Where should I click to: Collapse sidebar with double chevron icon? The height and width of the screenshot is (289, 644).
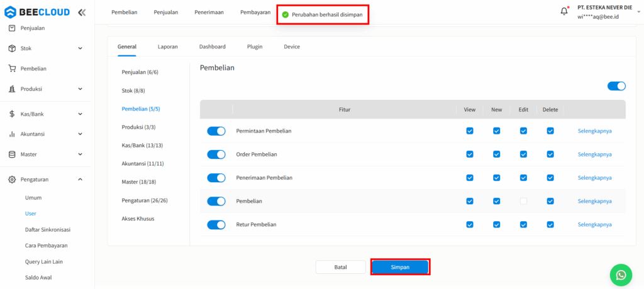(82, 12)
